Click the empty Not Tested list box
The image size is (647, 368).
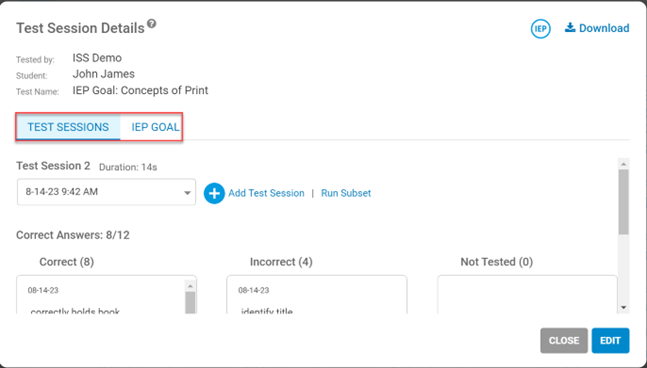[x=527, y=295]
